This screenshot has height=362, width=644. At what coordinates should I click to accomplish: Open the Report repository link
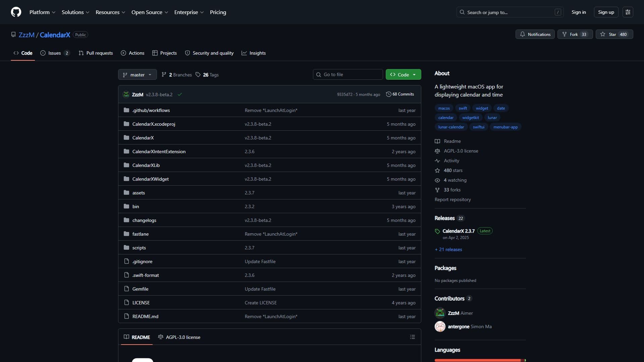(x=452, y=199)
